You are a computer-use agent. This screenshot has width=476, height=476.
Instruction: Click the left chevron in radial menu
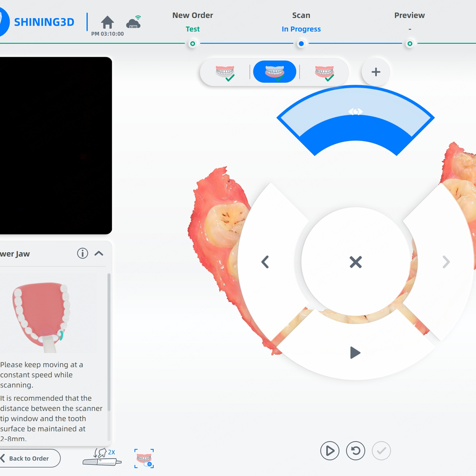265,262
